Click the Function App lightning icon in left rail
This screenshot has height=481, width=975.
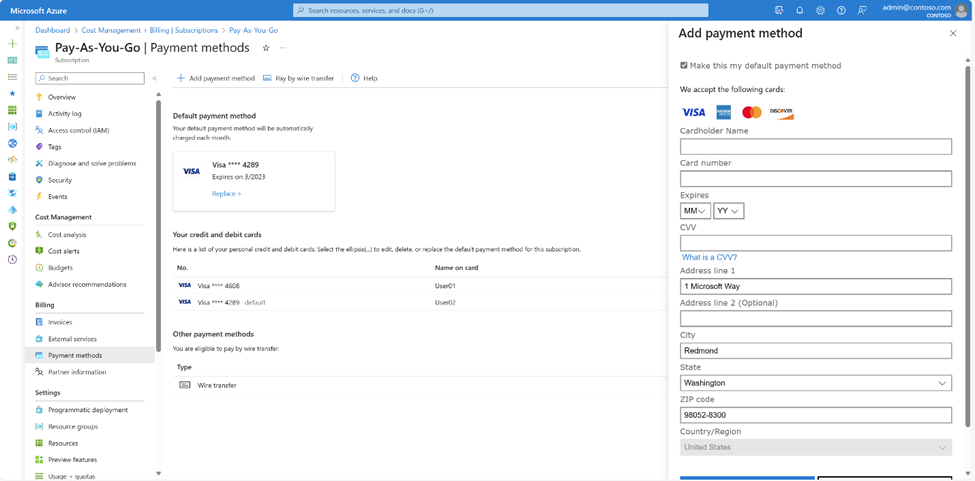tap(12, 160)
